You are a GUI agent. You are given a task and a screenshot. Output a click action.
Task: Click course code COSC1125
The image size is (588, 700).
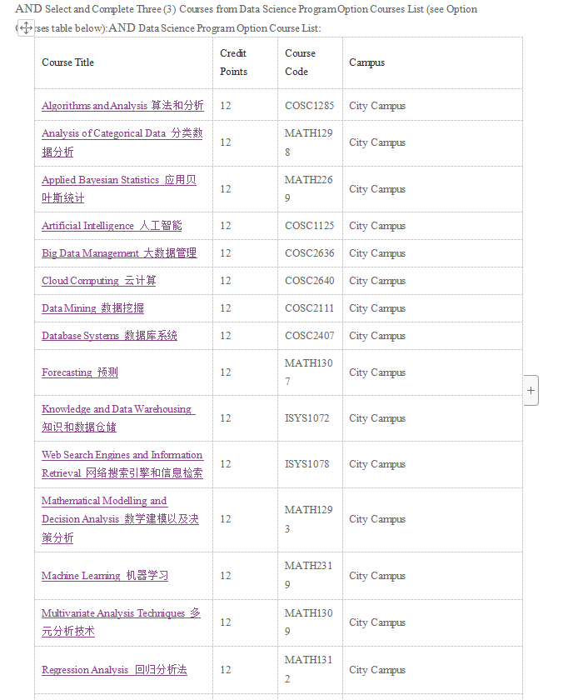pyautogui.click(x=310, y=226)
